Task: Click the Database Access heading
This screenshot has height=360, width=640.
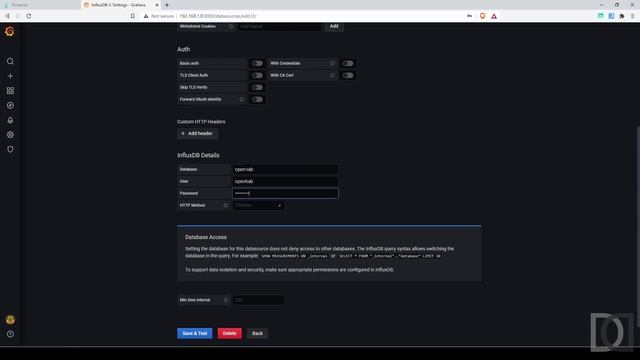Action: click(x=206, y=237)
